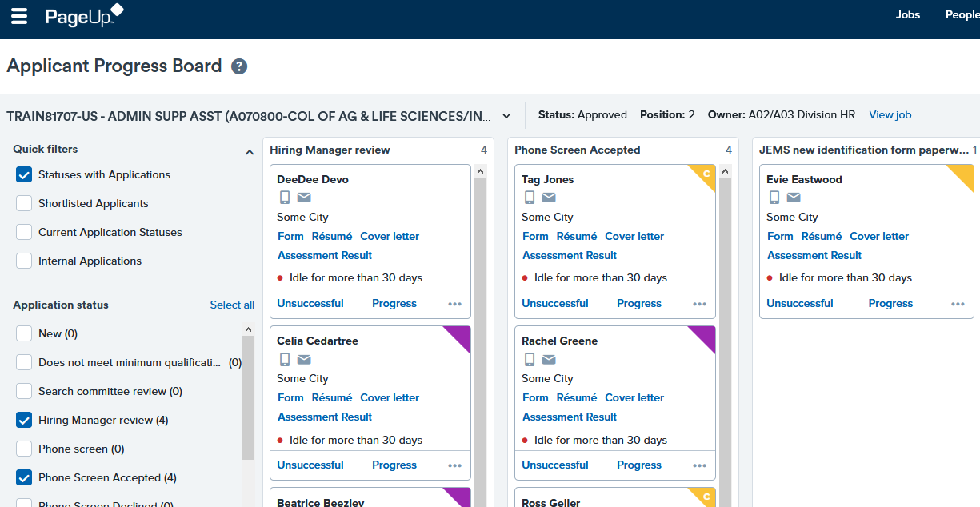Click Celia Cedartree's purple corner flag
Viewport: 980px width, 507px height.
click(461, 336)
